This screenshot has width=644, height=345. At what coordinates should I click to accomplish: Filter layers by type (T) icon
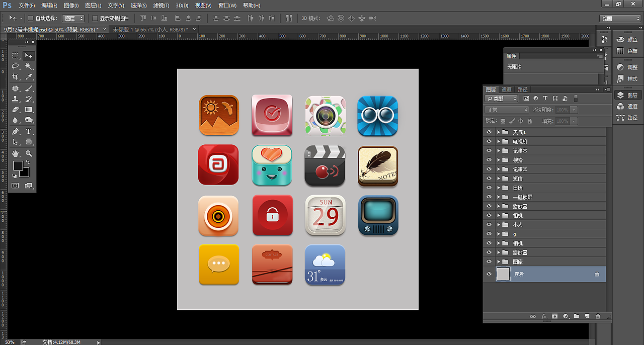545,99
